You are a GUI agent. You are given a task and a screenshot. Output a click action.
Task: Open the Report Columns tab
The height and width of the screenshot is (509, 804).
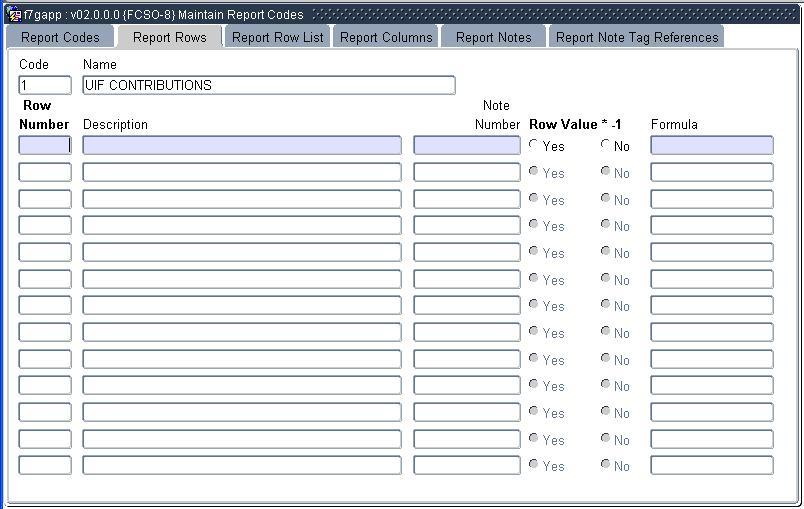(386, 37)
